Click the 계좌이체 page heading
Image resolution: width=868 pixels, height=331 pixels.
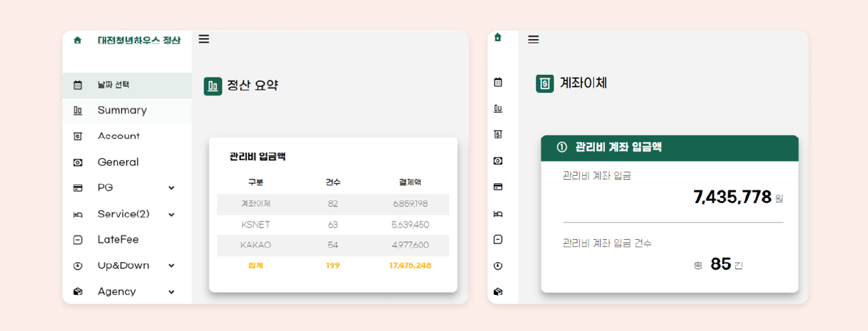click(x=583, y=83)
